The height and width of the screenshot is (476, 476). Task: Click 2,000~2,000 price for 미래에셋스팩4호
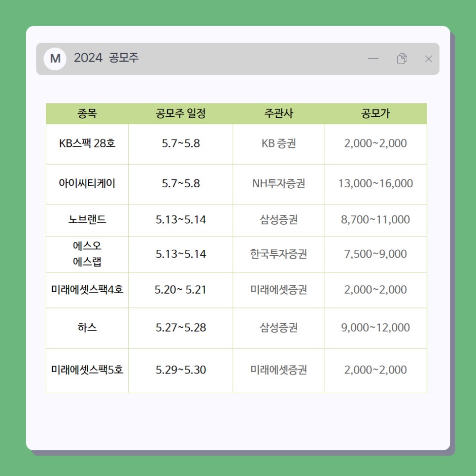point(375,290)
